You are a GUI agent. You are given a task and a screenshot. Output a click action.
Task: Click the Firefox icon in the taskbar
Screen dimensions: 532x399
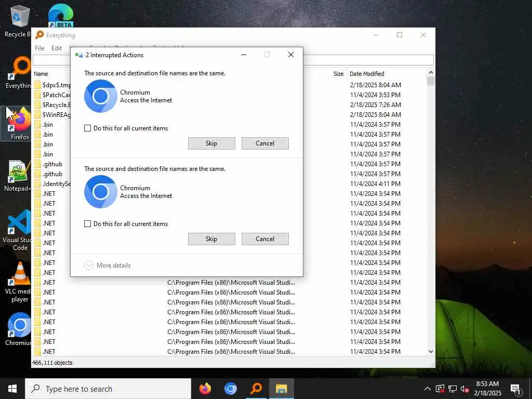205,389
